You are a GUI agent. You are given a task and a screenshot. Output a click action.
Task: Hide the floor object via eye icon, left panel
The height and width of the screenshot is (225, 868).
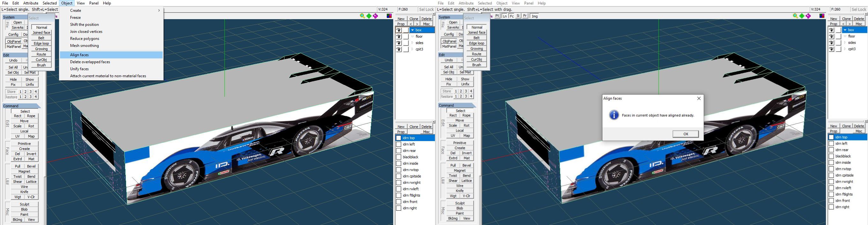pyautogui.click(x=399, y=36)
